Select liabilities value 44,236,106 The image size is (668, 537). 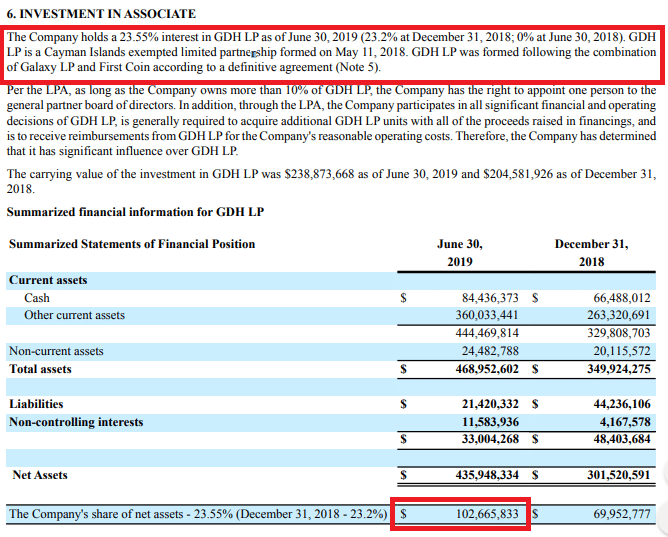coord(622,404)
